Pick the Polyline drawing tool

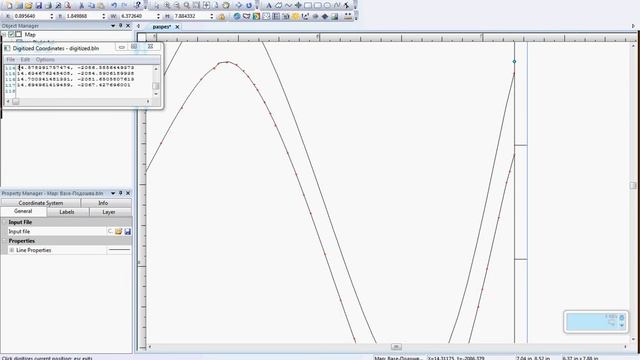click(288, 5)
